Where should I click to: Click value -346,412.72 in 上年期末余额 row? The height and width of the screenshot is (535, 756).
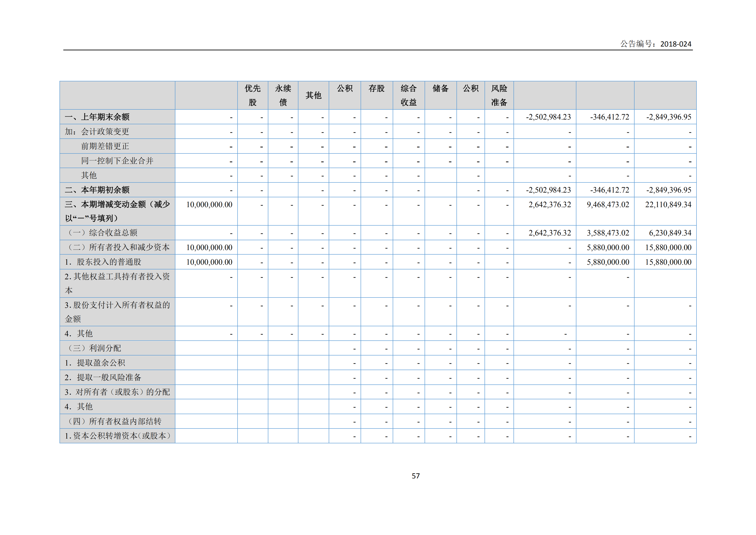[x=609, y=117]
